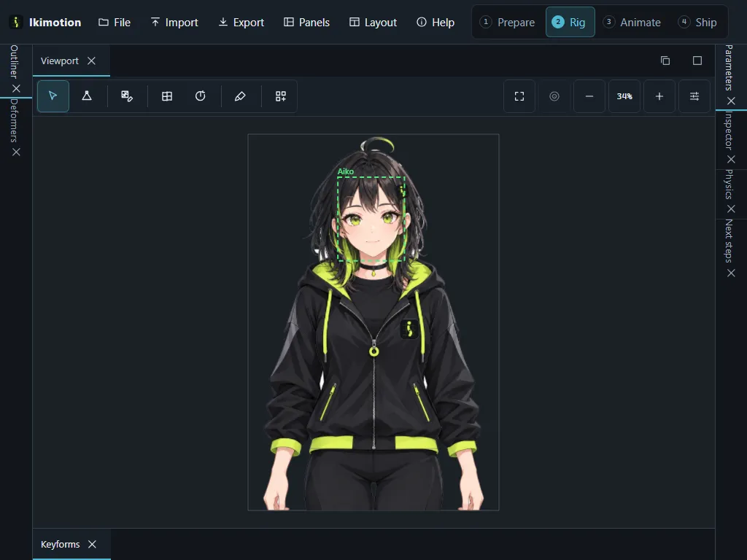The image size is (747, 560).
Task: Maximize the panel with the single-square icon
Action: [697, 61]
